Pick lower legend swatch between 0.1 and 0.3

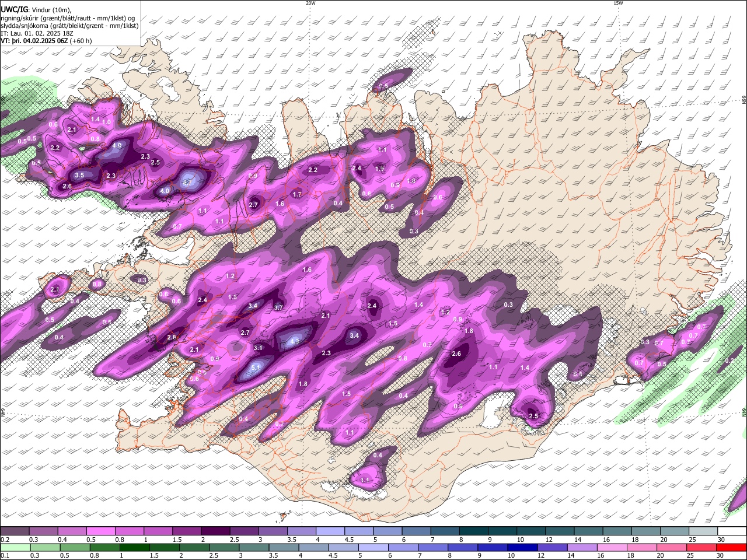(x=15, y=547)
